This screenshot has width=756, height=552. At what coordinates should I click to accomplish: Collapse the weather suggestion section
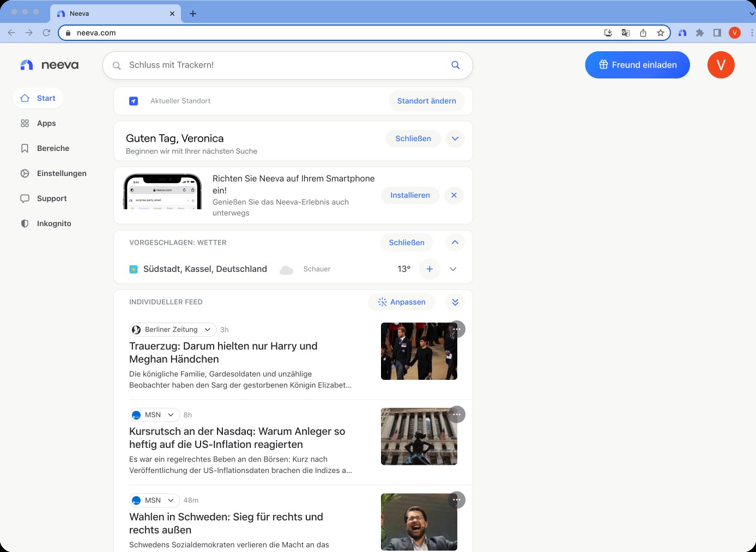click(x=455, y=242)
